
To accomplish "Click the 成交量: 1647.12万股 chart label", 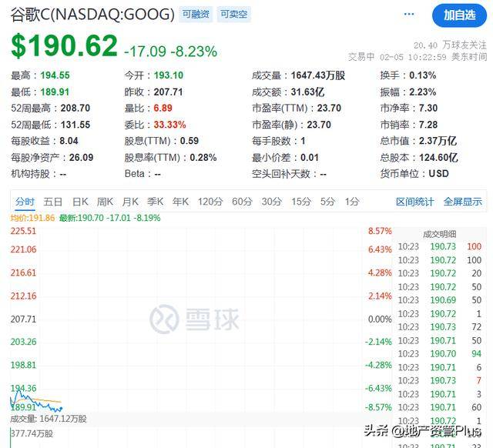I will click(x=49, y=419).
